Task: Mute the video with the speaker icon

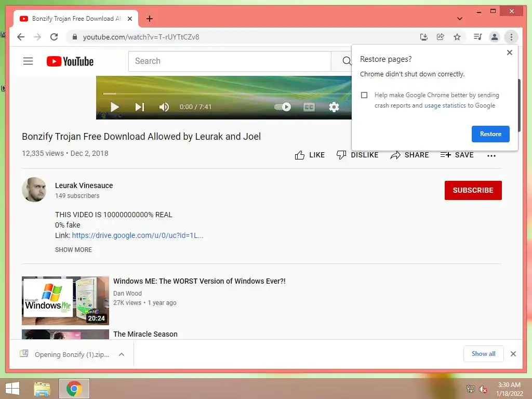Action: point(164,107)
